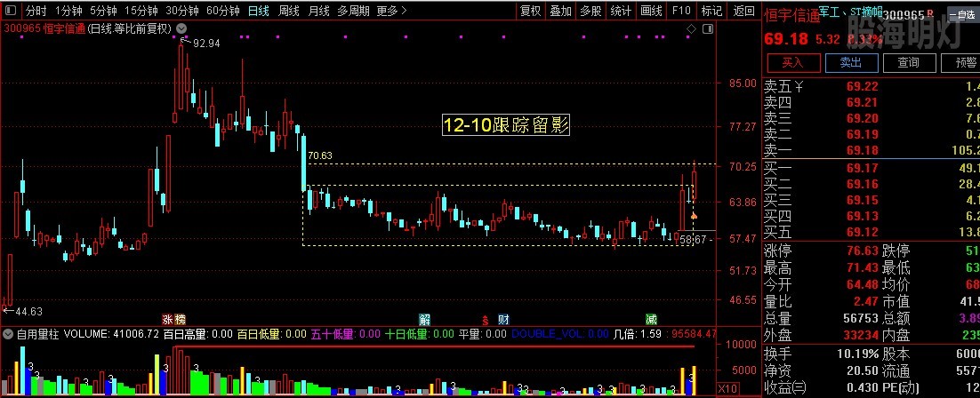
Task: Expand the 自用量柱 indicator dropdown
Action: [x=8, y=335]
